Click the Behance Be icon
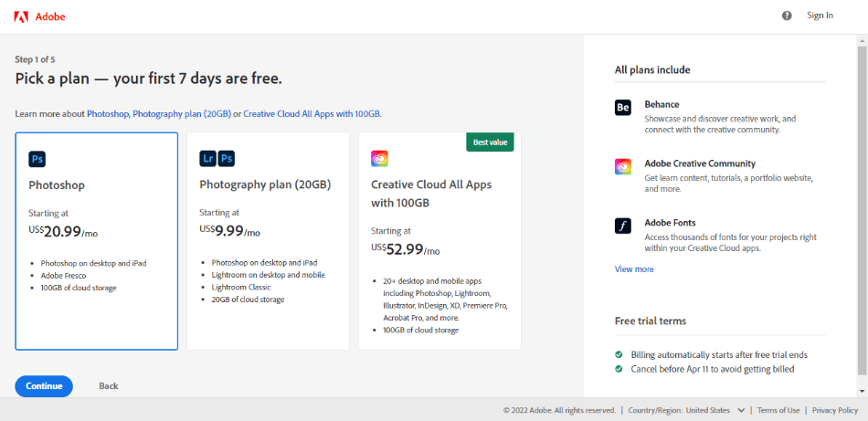The image size is (868, 421). click(x=623, y=108)
